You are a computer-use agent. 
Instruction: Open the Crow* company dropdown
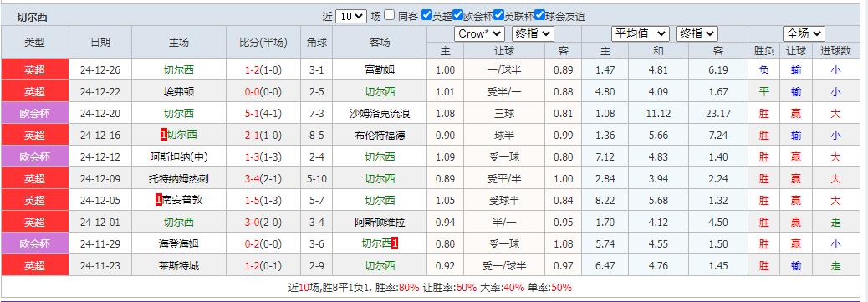pyautogui.click(x=479, y=33)
